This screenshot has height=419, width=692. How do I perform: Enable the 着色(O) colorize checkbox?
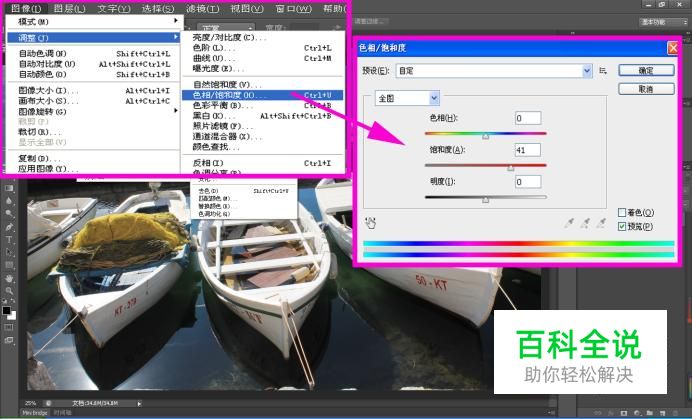point(622,213)
